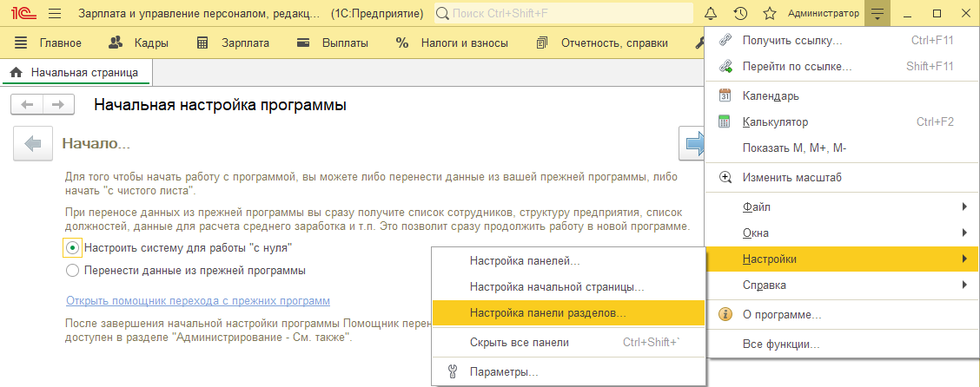980x387 pixels.
Task: Open the previous programs migration assistant link
Action: 198,301
